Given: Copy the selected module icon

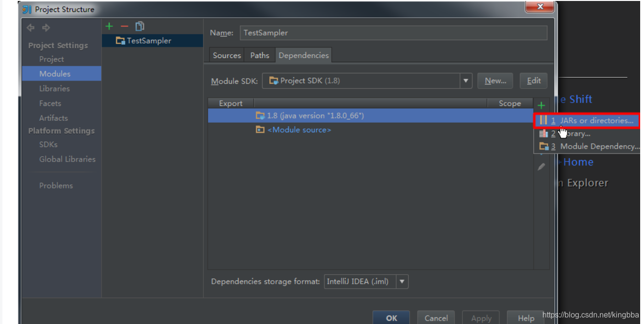Looking at the screenshot, I should (x=139, y=26).
